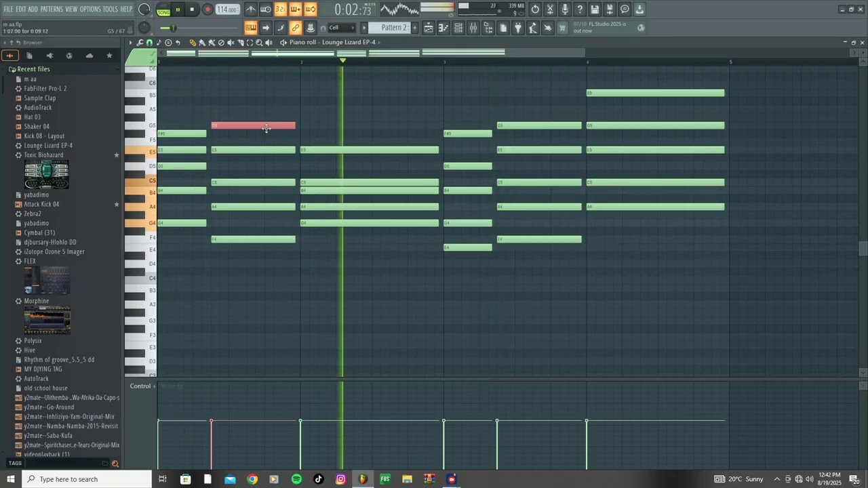Open audio editor scissors icon

(x=550, y=9)
